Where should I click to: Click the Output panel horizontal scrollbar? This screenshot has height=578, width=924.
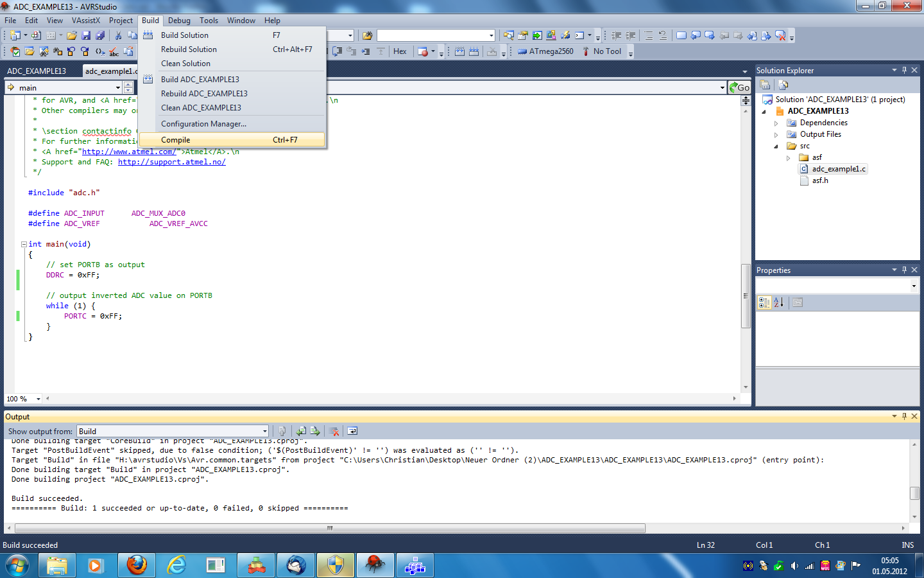click(330, 529)
